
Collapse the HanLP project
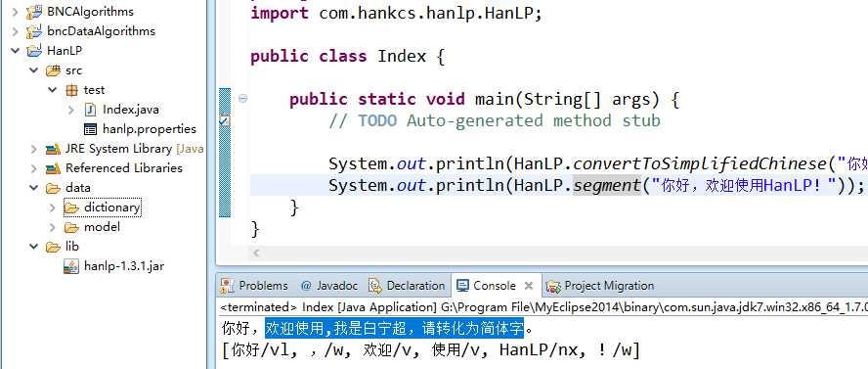[15, 51]
